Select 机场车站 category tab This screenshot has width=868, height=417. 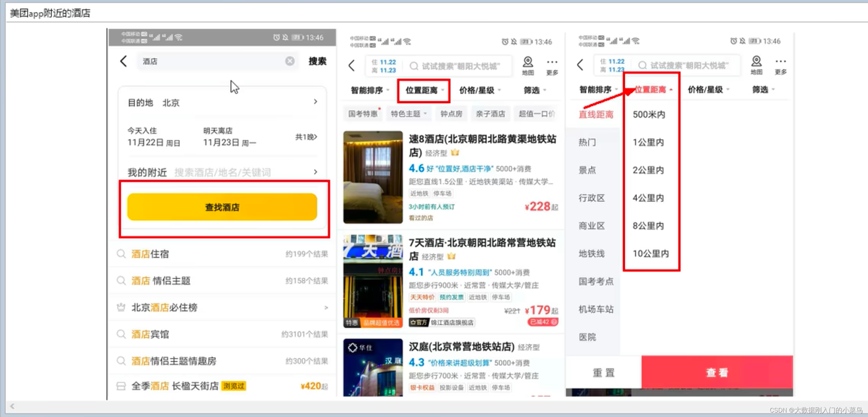[x=596, y=309]
